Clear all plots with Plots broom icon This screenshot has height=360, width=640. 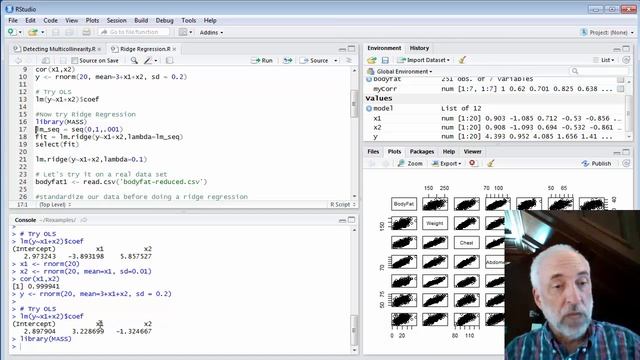pyautogui.click(x=490, y=163)
